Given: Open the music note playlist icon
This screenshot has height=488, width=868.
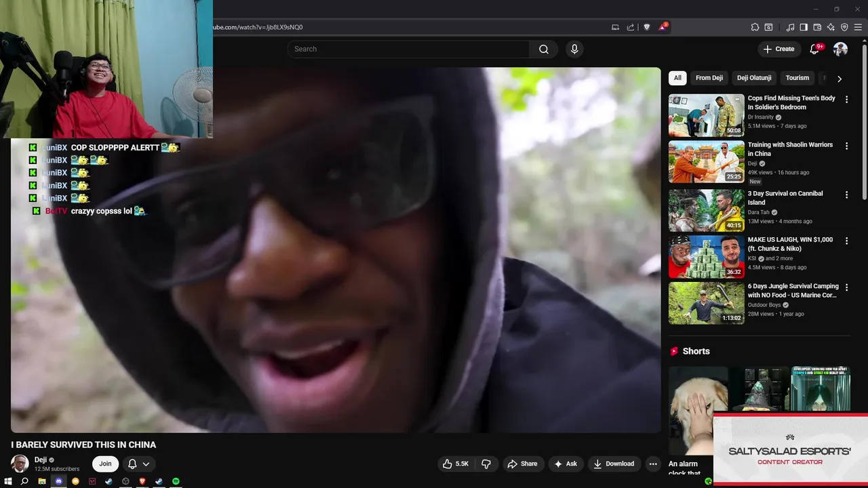Looking at the screenshot, I should tap(790, 27).
